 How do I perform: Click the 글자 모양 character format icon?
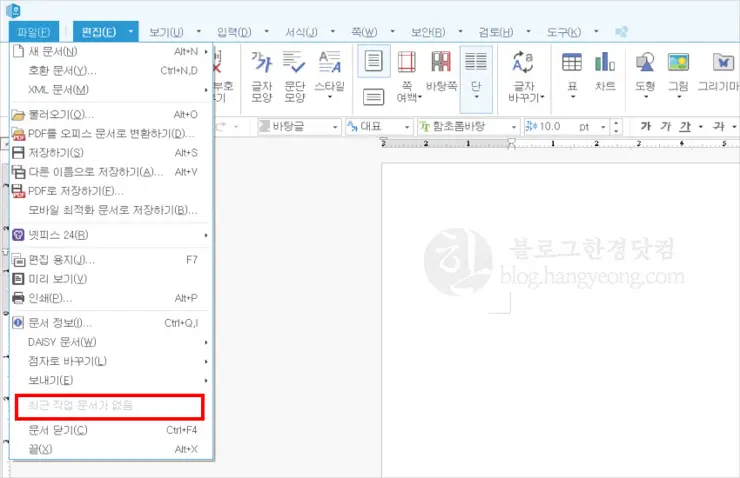click(x=262, y=76)
